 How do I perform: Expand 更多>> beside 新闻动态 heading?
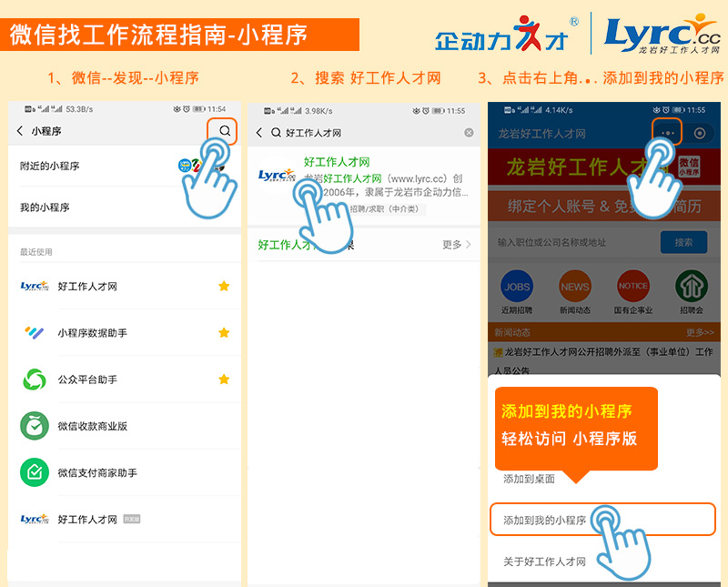point(700,333)
